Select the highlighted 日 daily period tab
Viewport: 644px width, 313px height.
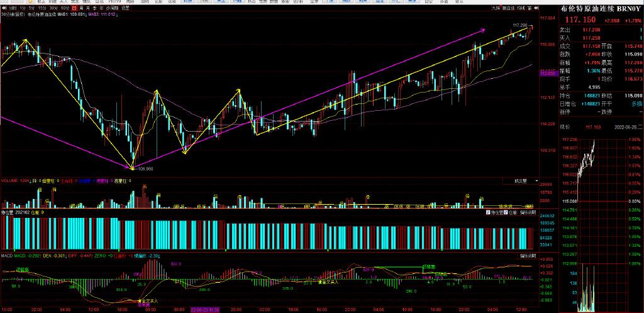click(74, 8)
